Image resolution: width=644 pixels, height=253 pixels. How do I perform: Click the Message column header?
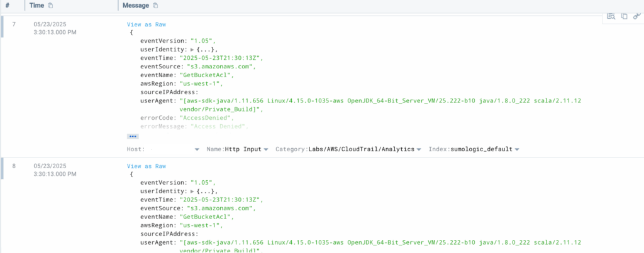point(136,6)
